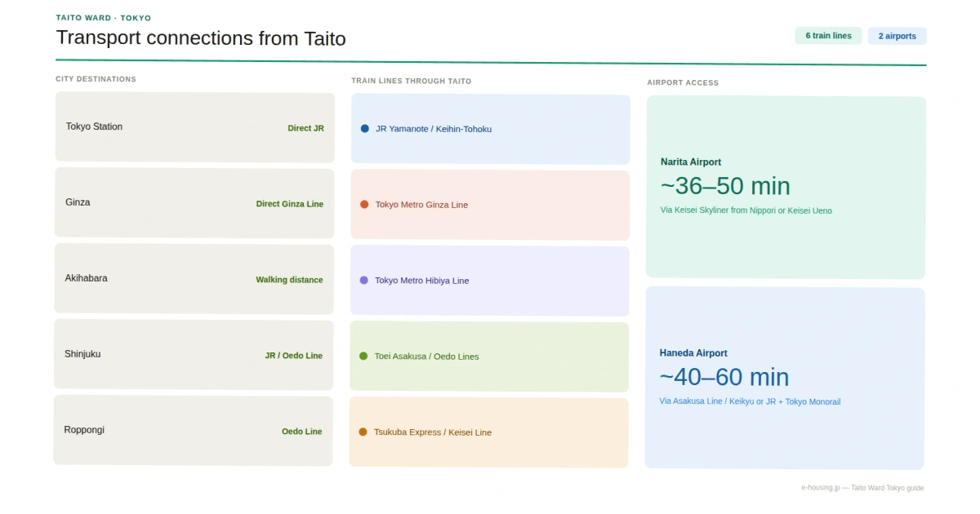Click the 'JR / Oedo Line' label
The height and width of the screenshot is (514, 980).
click(x=293, y=356)
